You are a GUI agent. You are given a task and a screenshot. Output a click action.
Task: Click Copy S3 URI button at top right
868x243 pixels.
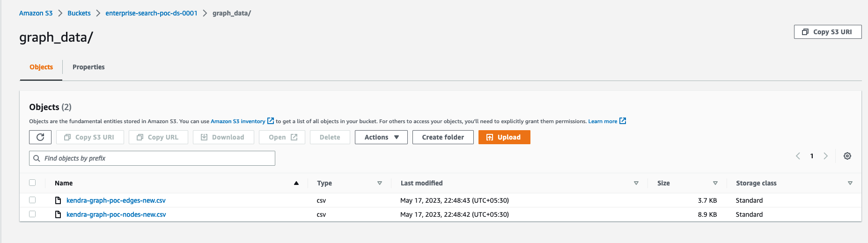[x=828, y=32]
